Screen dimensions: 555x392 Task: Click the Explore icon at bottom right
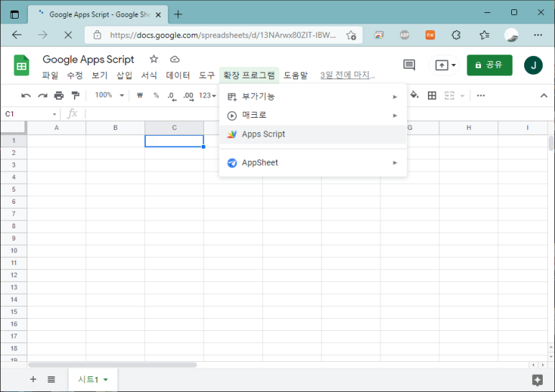tap(537, 381)
